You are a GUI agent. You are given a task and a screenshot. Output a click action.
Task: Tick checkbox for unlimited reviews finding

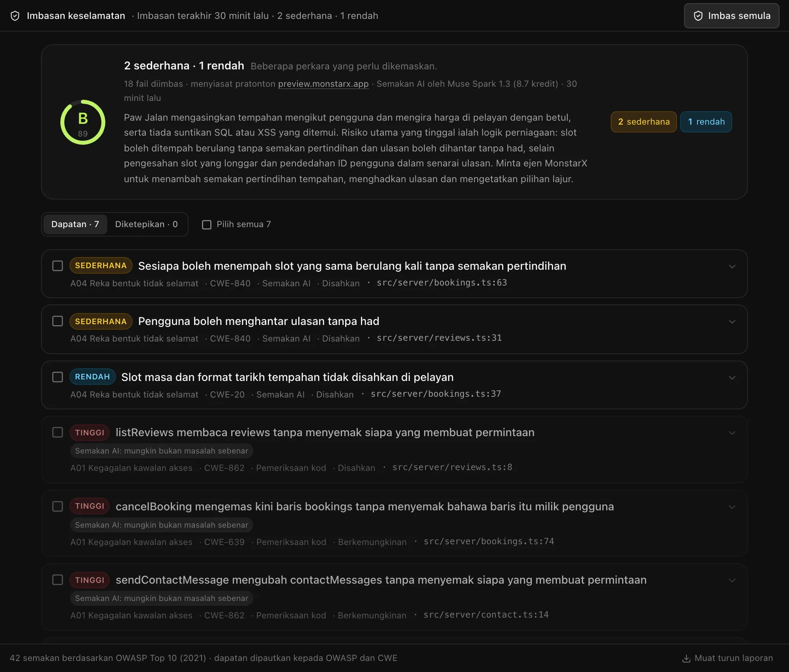(x=58, y=321)
